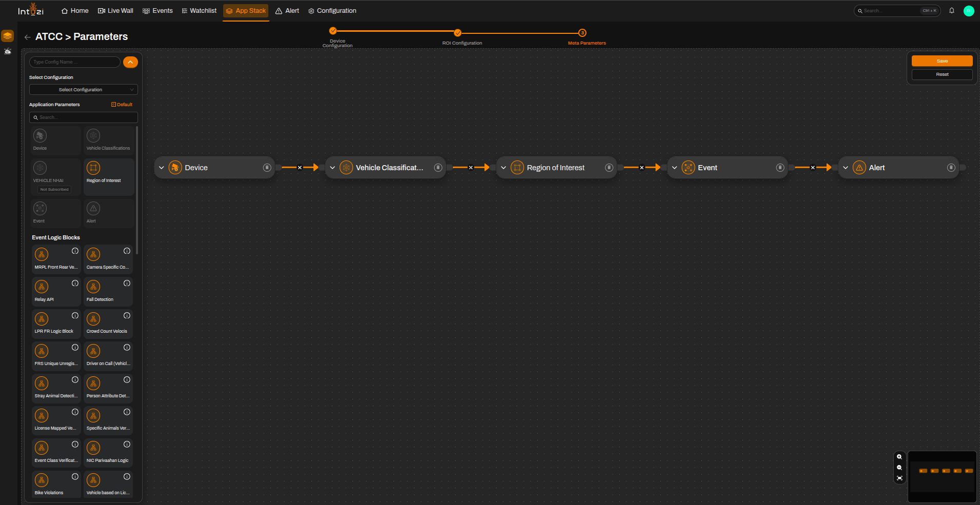Open the Select Configuration dropdown
The image size is (980, 505).
click(x=84, y=90)
